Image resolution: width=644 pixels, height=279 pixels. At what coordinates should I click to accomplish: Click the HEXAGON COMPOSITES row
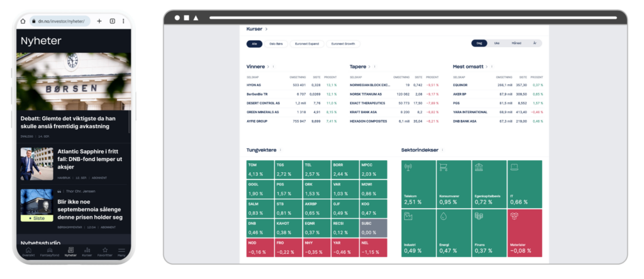pos(395,121)
